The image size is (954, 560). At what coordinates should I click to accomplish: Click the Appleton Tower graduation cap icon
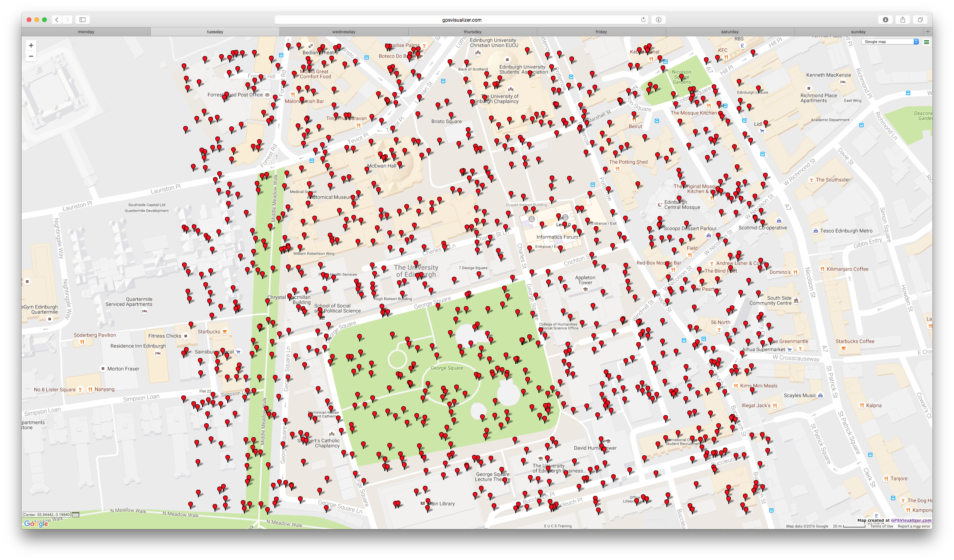tap(585, 289)
